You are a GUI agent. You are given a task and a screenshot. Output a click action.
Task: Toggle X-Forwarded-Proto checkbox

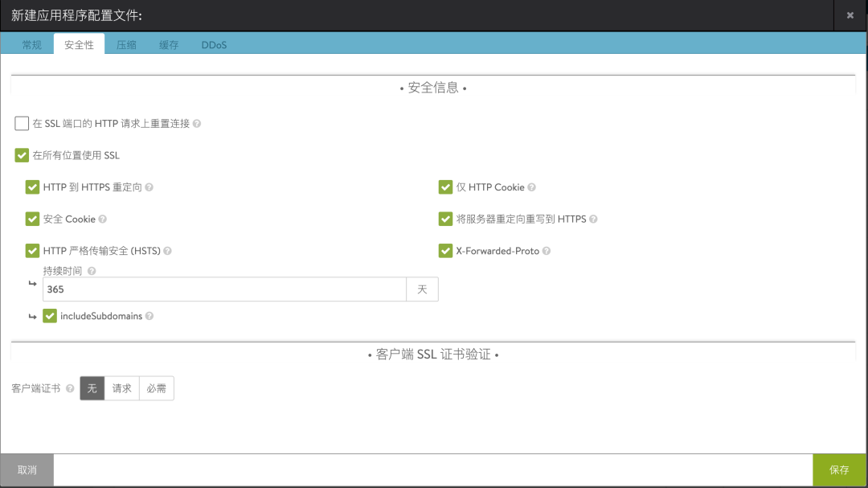coord(445,251)
